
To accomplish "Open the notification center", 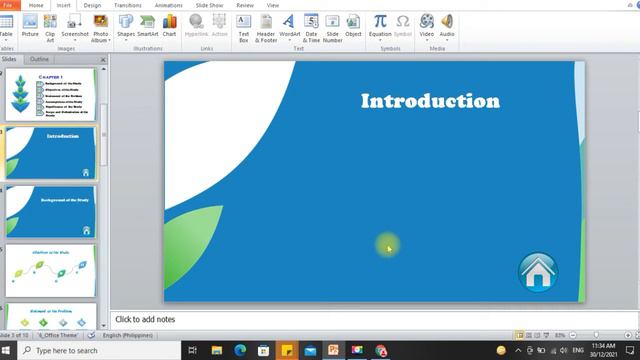I will coord(630,351).
